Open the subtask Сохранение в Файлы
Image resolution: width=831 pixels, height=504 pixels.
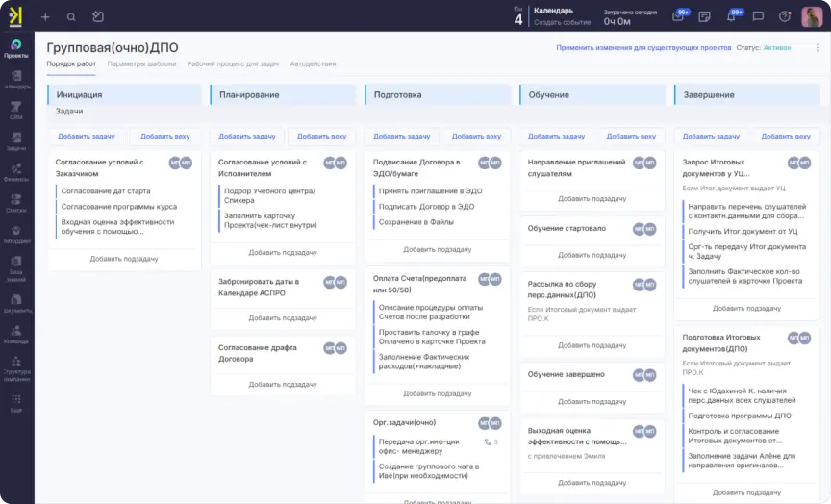click(416, 222)
